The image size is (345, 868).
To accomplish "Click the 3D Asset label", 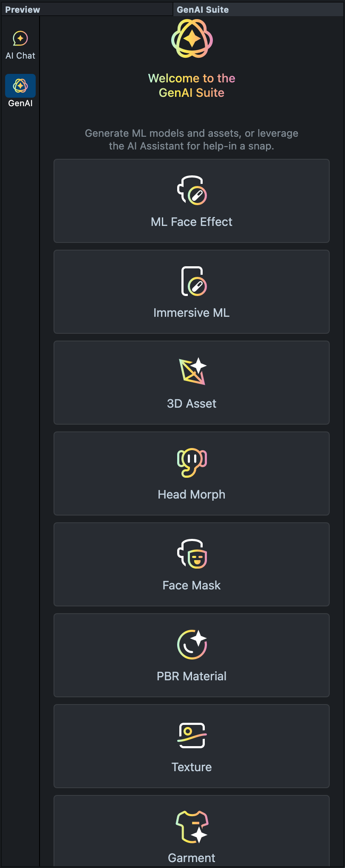I will click(x=192, y=404).
